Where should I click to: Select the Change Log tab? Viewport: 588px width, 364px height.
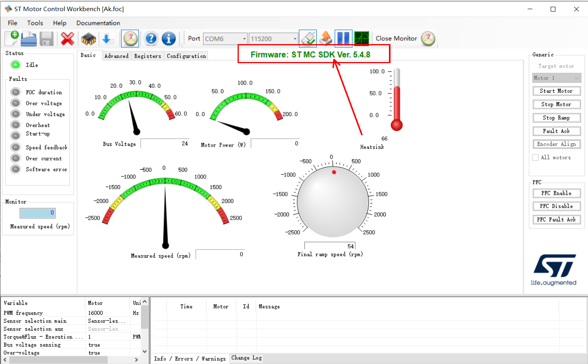pos(247,358)
